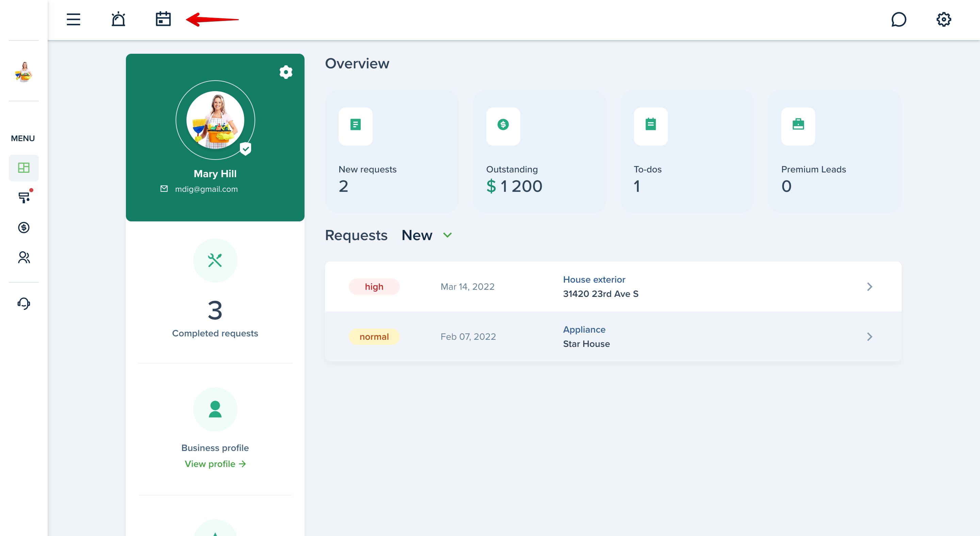Open the alarm bell notifications
Viewport: 980px width, 536px height.
coord(118,19)
